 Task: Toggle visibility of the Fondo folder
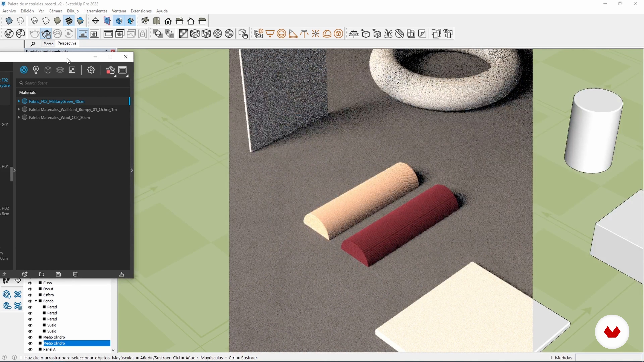[30, 301]
